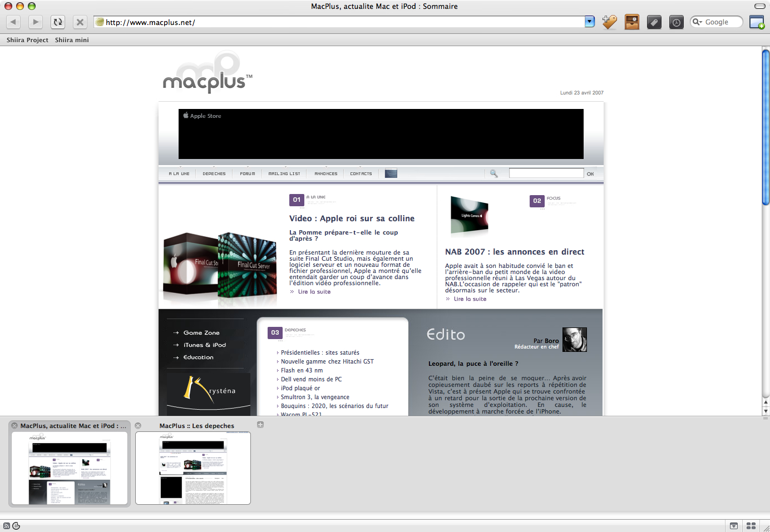
Task: Toggle the tab bar visibility status bar button
Action: [x=734, y=526]
